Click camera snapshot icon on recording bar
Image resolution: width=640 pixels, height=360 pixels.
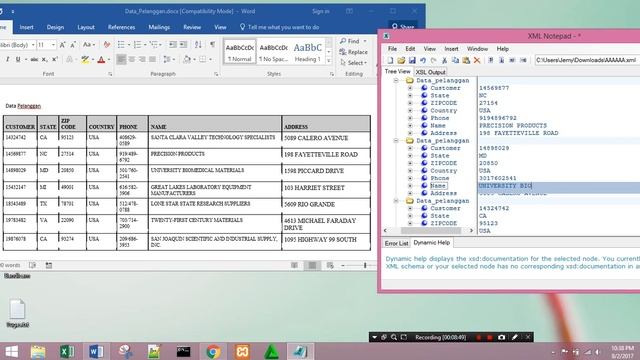[x=502, y=337]
